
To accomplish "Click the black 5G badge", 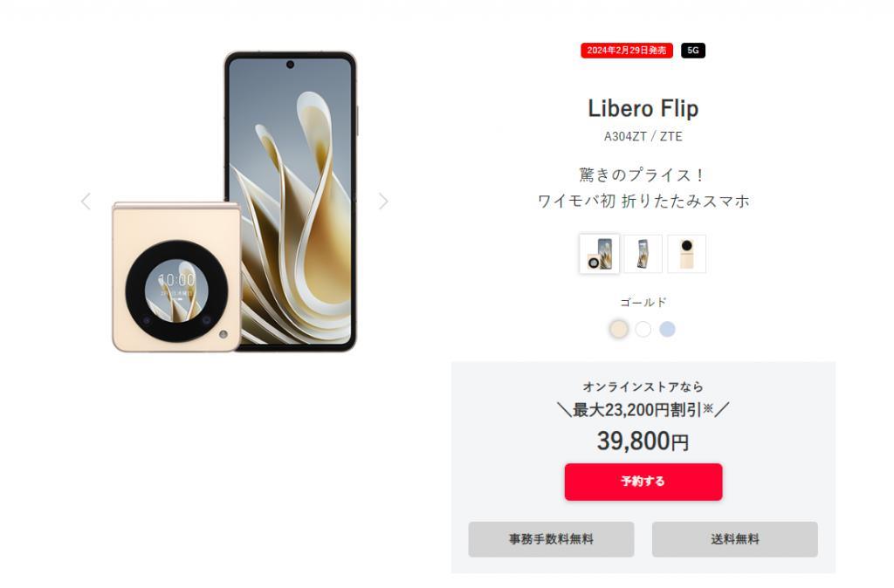I will click(692, 51).
